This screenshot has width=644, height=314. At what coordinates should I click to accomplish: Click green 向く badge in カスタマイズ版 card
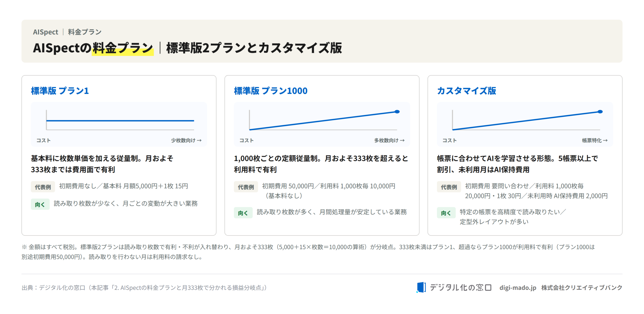click(x=446, y=213)
